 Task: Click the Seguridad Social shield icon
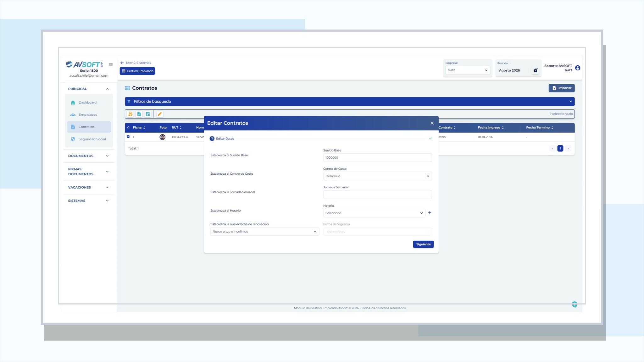pos(73,139)
